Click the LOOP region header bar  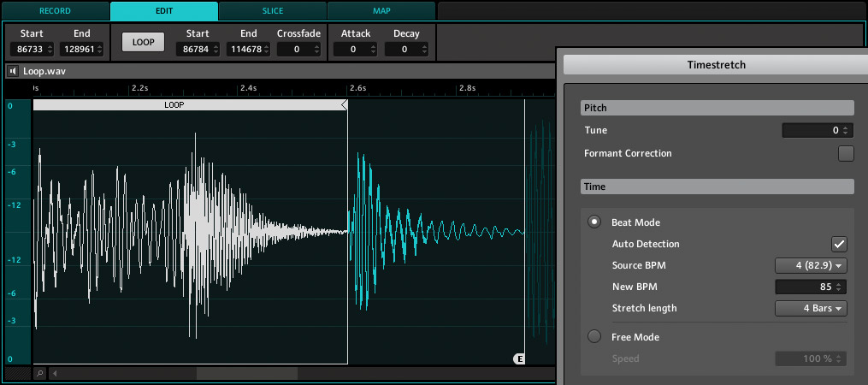[x=190, y=104]
